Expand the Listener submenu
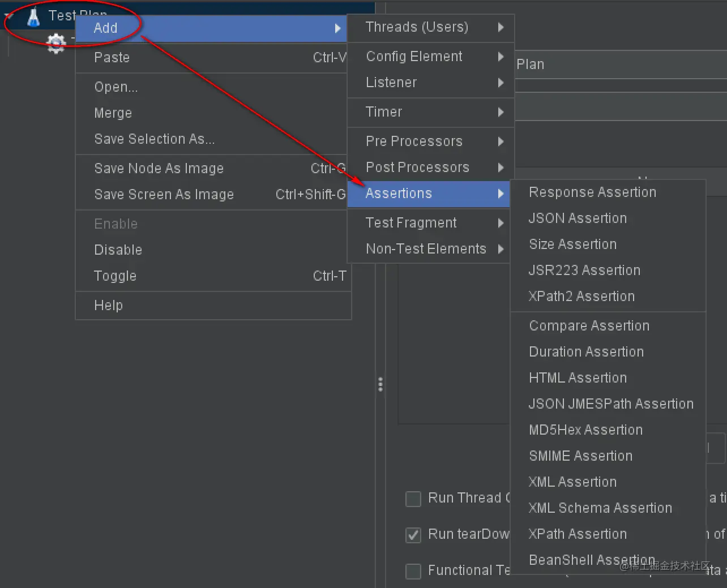The height and width of the screenshot is (588, 727). click(431, 82)
